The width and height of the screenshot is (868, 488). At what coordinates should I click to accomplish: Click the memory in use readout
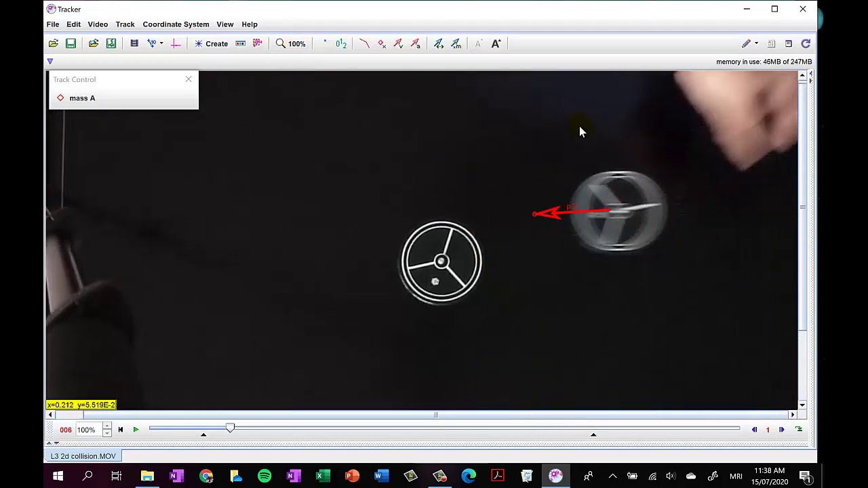(x=764, y=62)
